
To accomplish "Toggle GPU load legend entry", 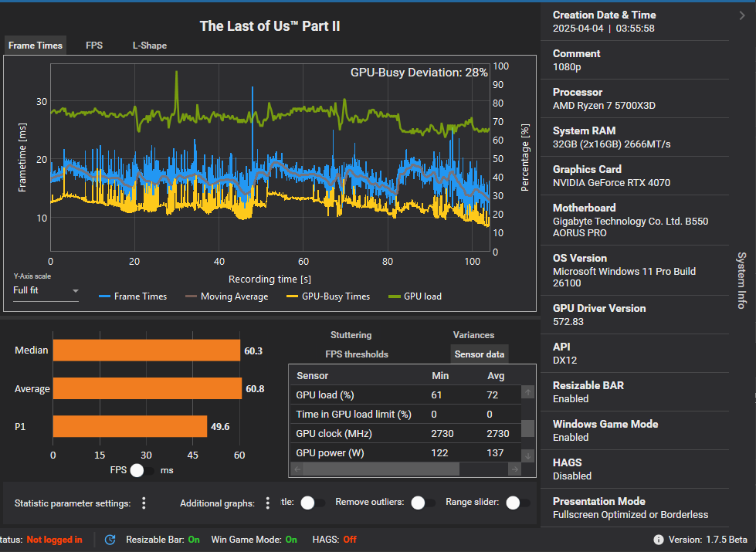I will click(415, 296).
